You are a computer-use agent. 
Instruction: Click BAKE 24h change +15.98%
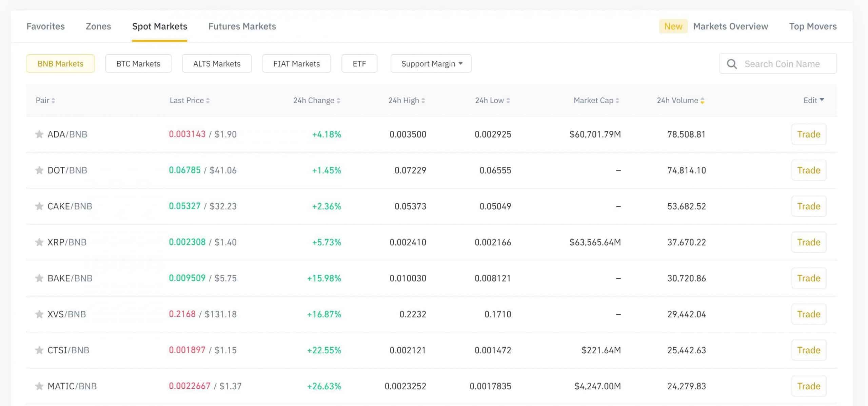point(324,278)
